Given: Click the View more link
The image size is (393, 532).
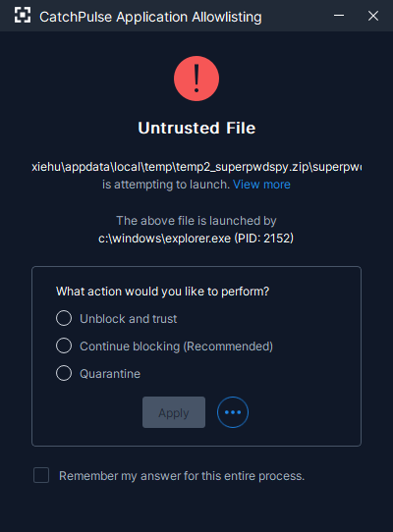Looking at the screenshot, I should [261, 185].
